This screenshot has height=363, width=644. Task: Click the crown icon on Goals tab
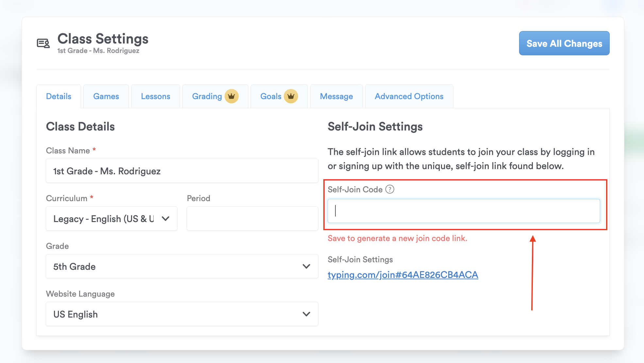(x=291, y=96)
